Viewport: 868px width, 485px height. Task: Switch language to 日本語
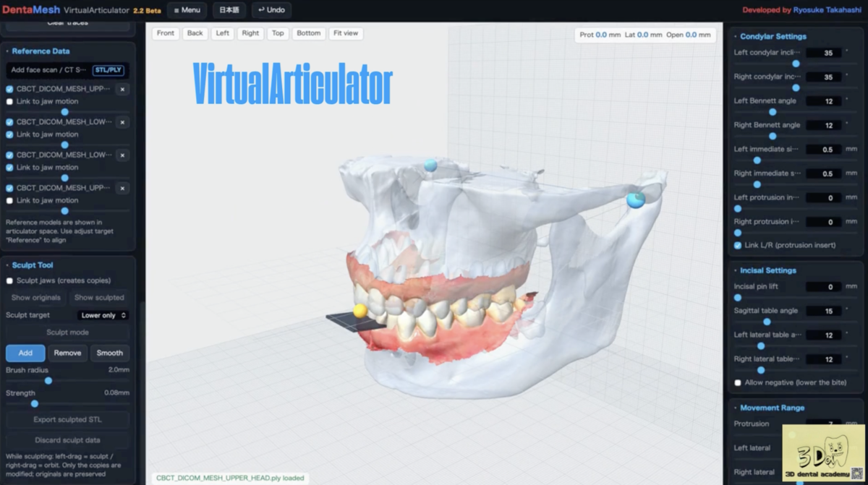click(x=229, y=10)
